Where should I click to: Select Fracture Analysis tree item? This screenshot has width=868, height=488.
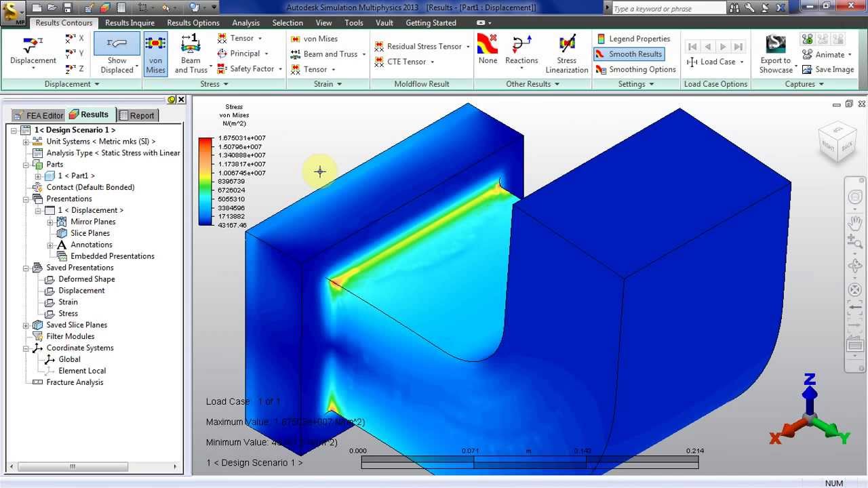click(75, 382)
